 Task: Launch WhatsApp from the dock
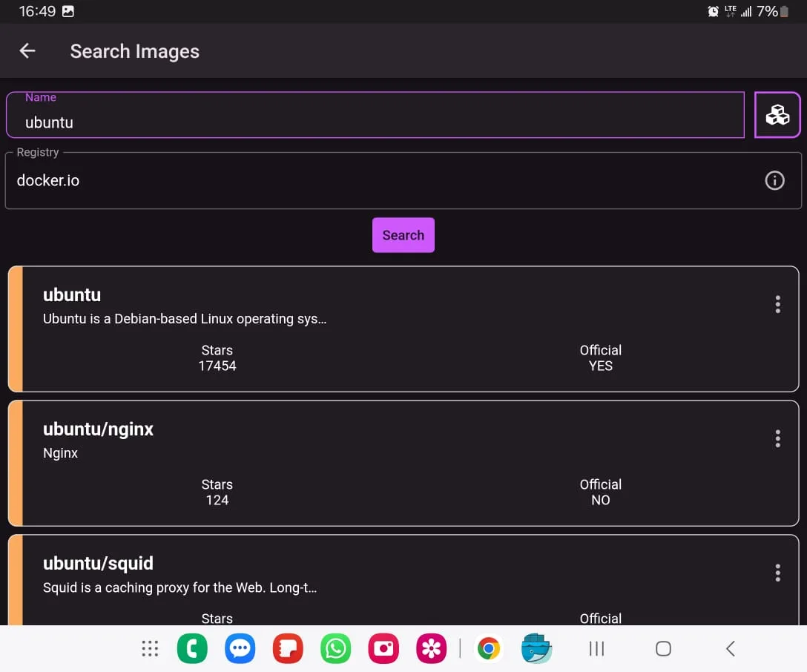click(x=335, y=648)
